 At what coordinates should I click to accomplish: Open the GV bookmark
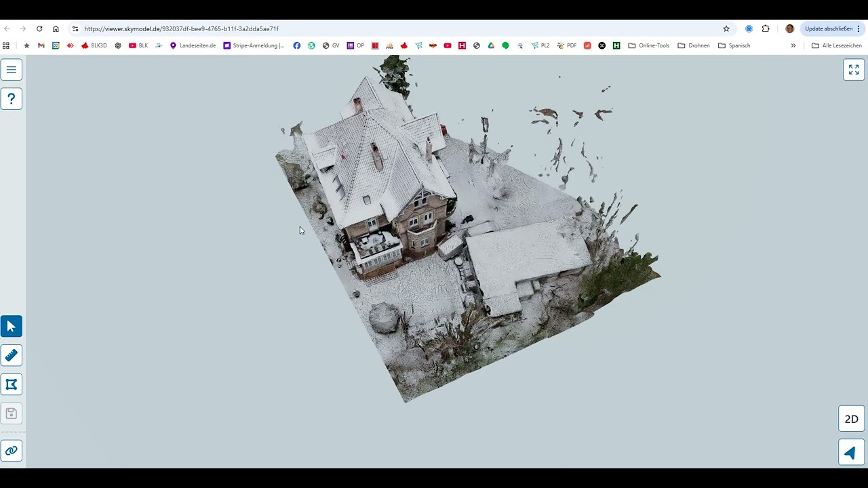[331, 45]
